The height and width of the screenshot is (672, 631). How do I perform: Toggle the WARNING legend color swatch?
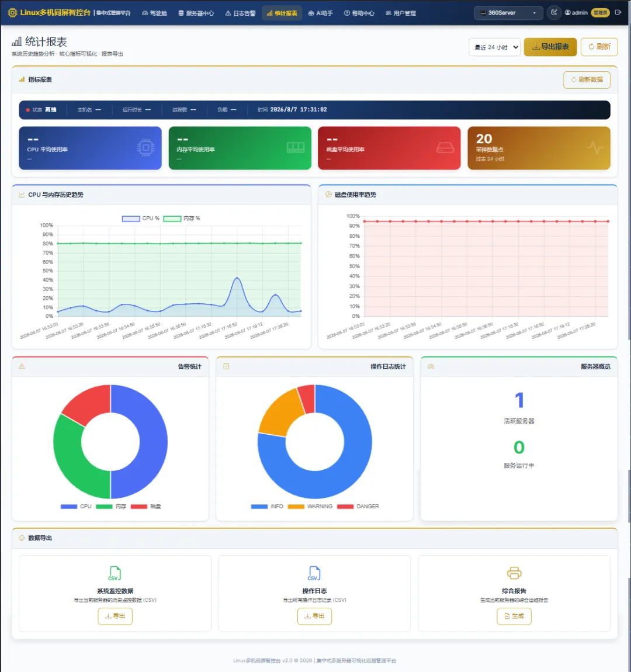296,507
